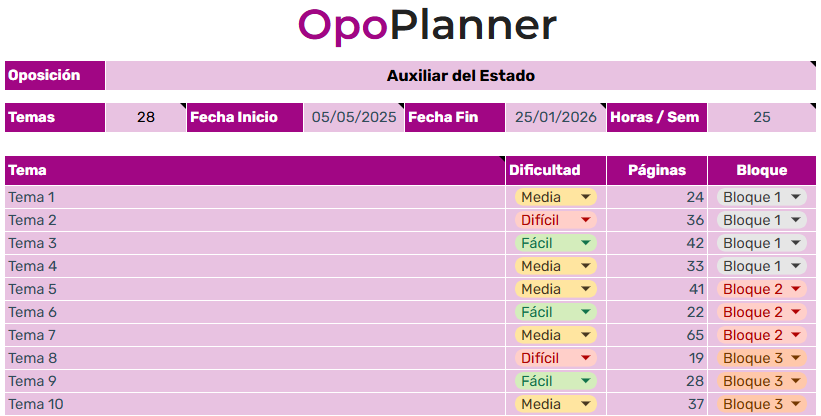The height and width of the screenshot is (416, 821).
Task: Click the Temas count value 28
Action: 146,117
